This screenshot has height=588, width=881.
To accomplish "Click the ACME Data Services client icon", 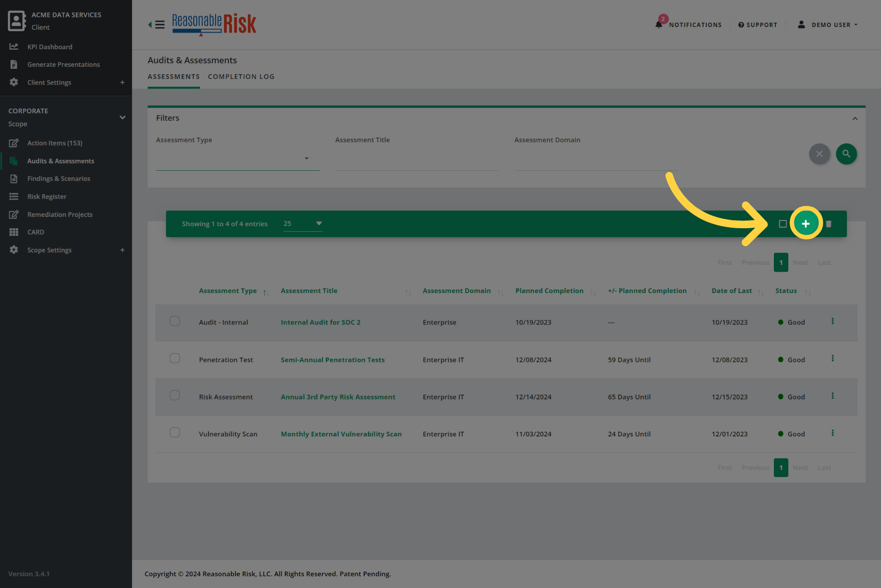I will (17, 21).
